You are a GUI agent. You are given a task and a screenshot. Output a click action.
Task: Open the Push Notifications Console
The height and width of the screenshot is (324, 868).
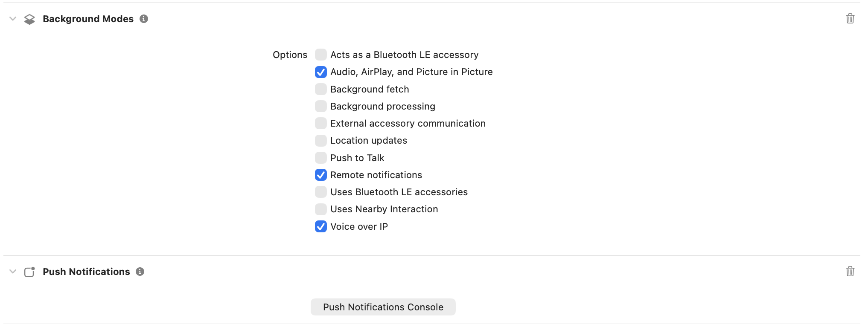point(383,307)
